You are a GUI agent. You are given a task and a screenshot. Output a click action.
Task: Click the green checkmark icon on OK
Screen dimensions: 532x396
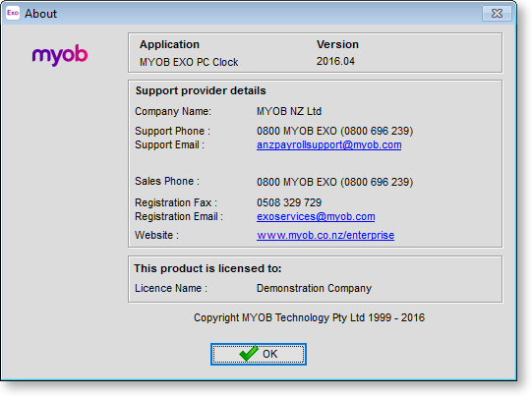pyautogui.click(x=249, y=354)
